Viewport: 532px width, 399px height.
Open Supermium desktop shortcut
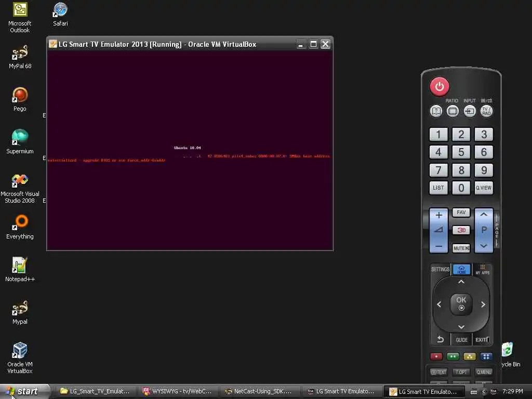(20, 142)
